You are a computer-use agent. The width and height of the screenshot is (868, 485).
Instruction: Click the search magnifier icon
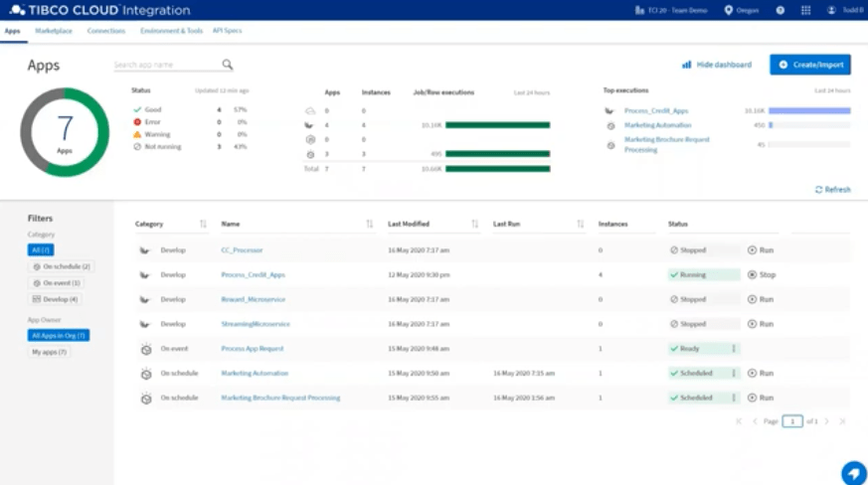(x=228, y=65)
